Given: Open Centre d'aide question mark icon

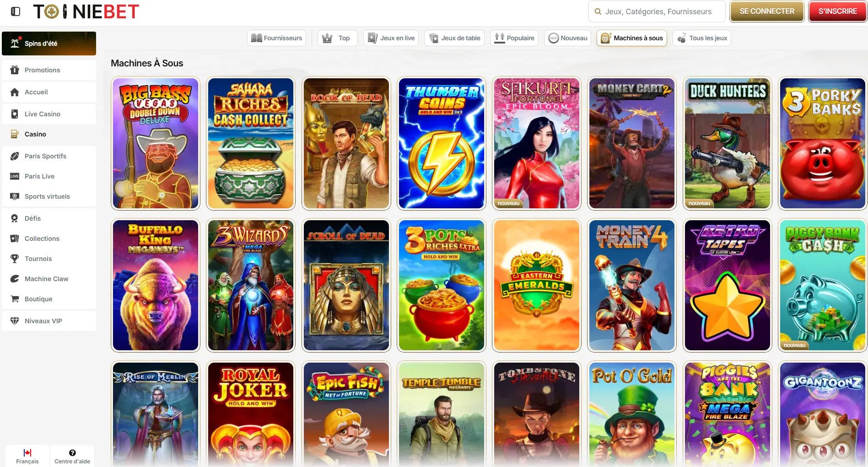Looking at the screenshot, I should [72, 453].
